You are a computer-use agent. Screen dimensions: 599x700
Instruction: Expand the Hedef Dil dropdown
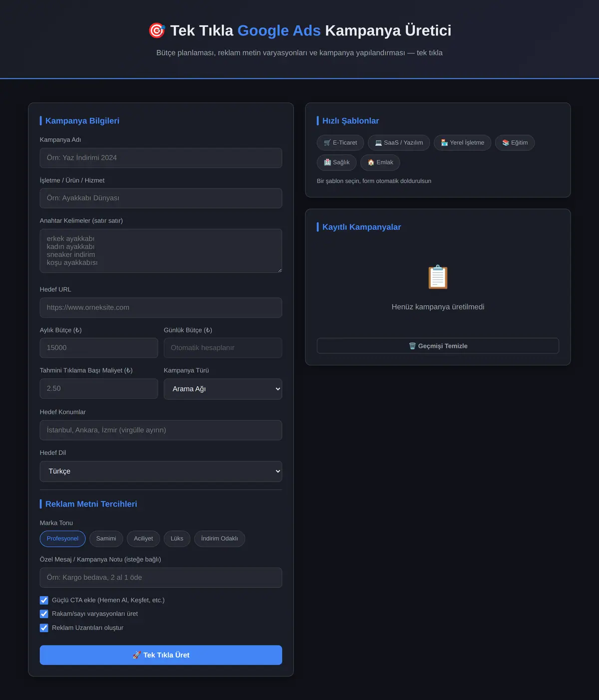point(161,471)
